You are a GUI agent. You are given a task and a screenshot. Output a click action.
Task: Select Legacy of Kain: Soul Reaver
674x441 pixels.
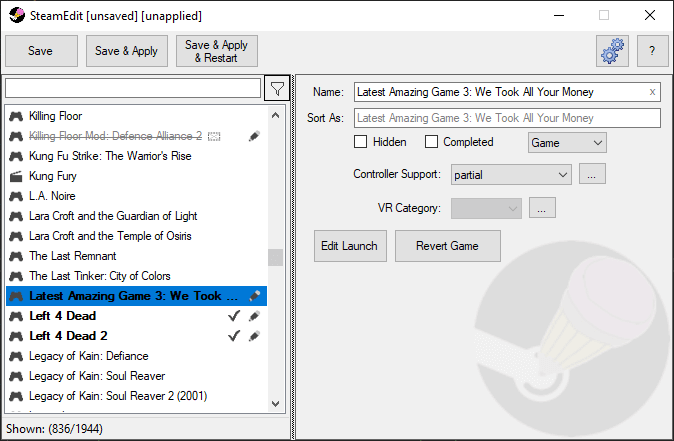136,376
